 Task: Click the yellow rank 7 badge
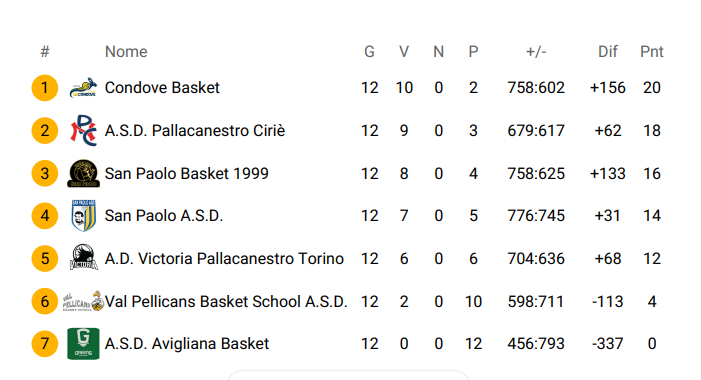tap(45, 343)
